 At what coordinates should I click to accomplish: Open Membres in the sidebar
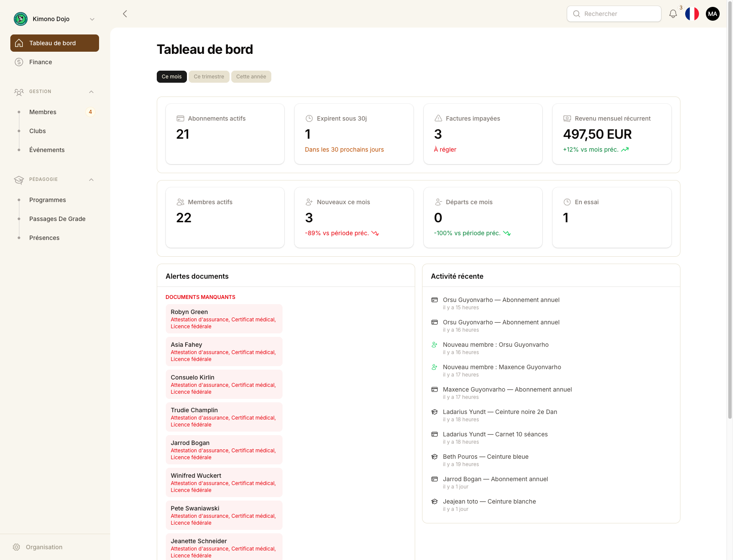click(43, 112)
